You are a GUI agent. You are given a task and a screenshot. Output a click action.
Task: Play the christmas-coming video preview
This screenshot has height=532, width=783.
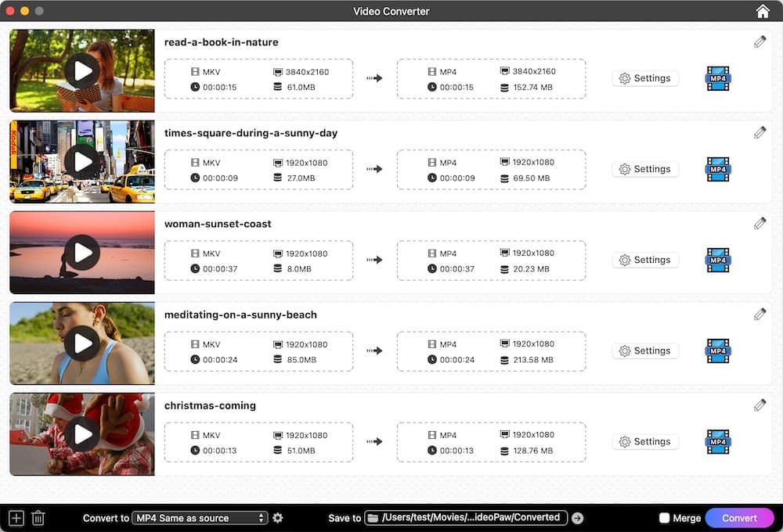tap(81, 433)
